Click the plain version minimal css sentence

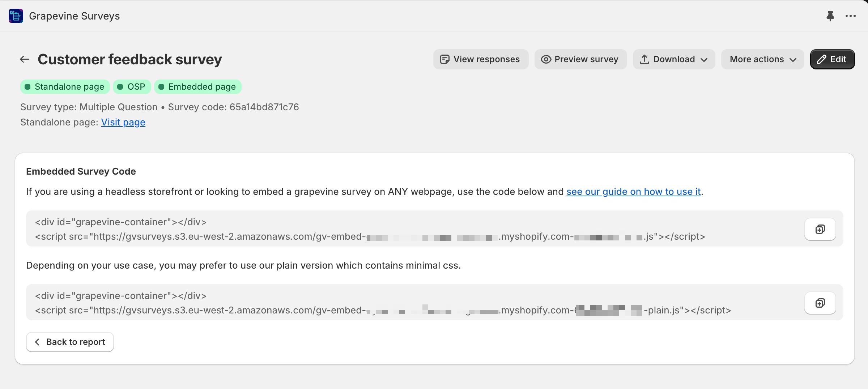243,265
